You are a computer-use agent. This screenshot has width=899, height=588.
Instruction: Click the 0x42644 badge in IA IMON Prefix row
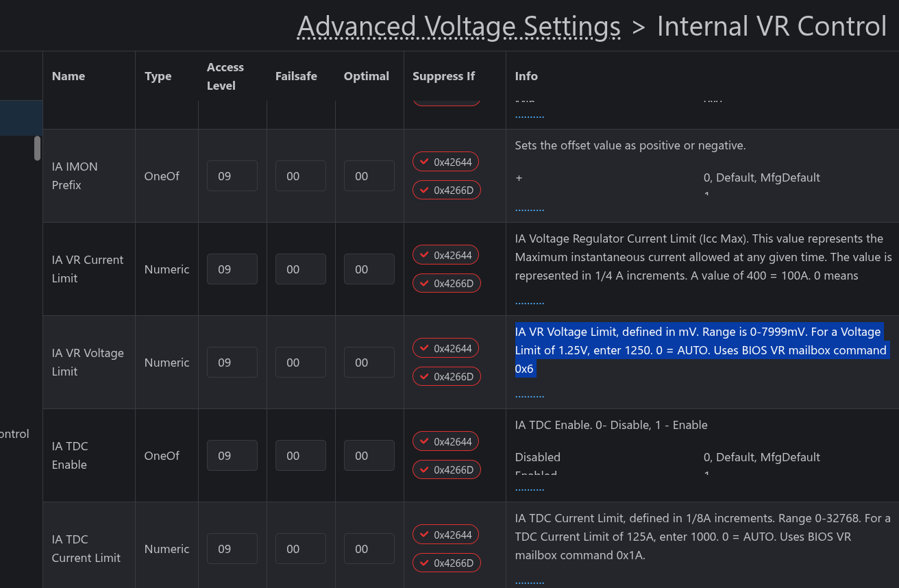445,162
